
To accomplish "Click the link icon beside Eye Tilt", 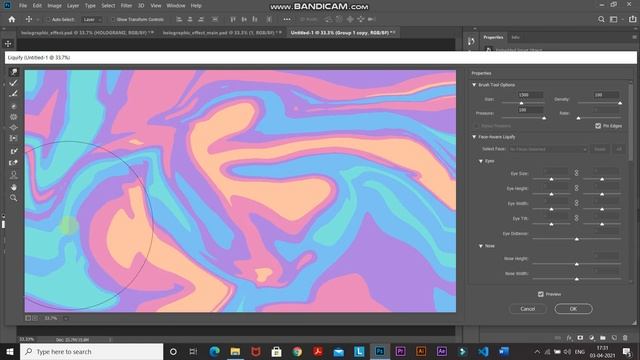I will (x=576, y=218).
